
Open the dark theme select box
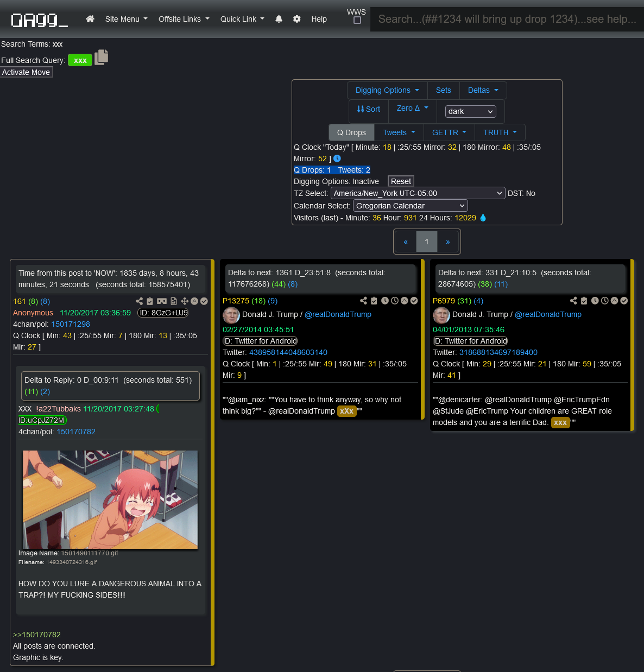(x=471, y=111)
